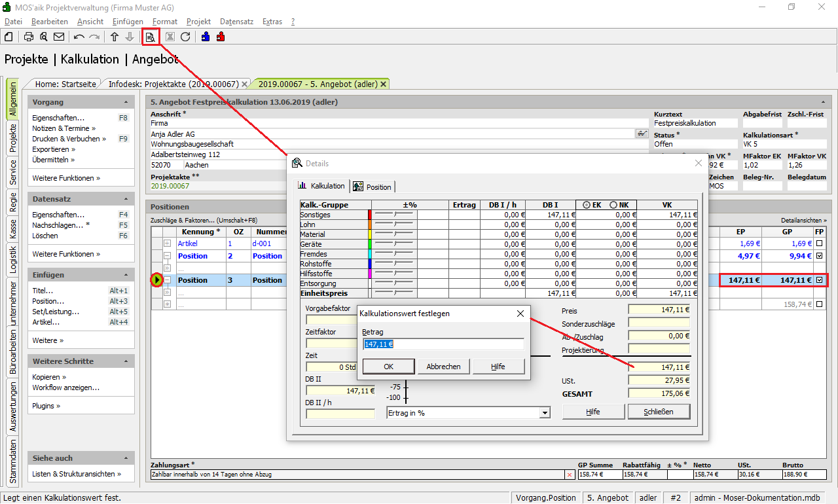Open the Details view toolbar icon
The height and width of the screenshot is (504, 838).
pos(151,37)
